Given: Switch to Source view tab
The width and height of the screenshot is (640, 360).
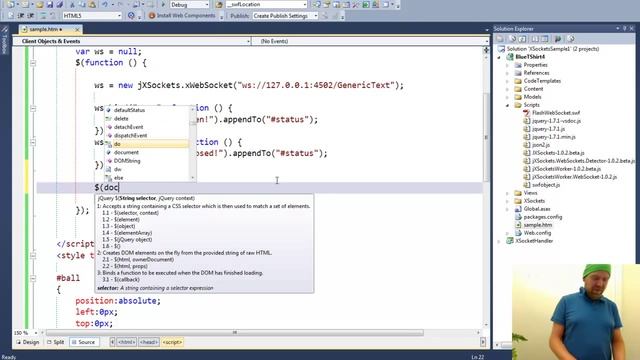Looking at the screenshot, I should [x=83, y=342].
